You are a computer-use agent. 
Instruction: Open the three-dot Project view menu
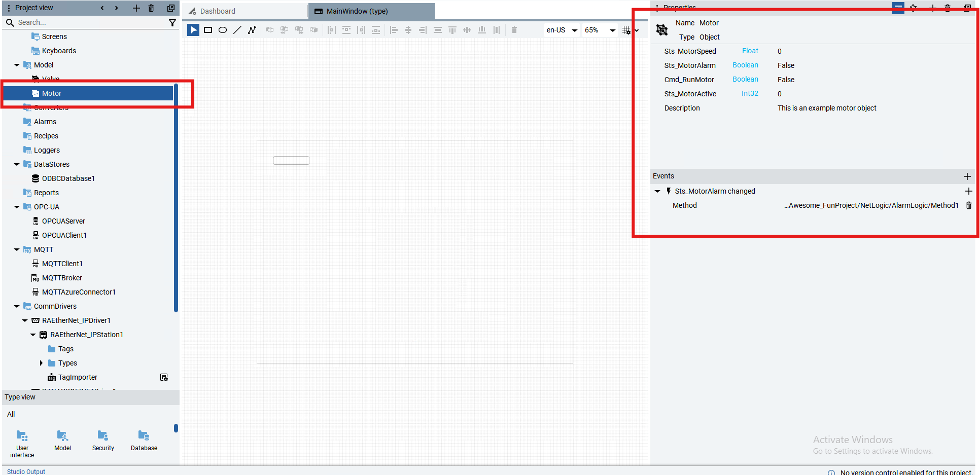click(x=9, y=8)
